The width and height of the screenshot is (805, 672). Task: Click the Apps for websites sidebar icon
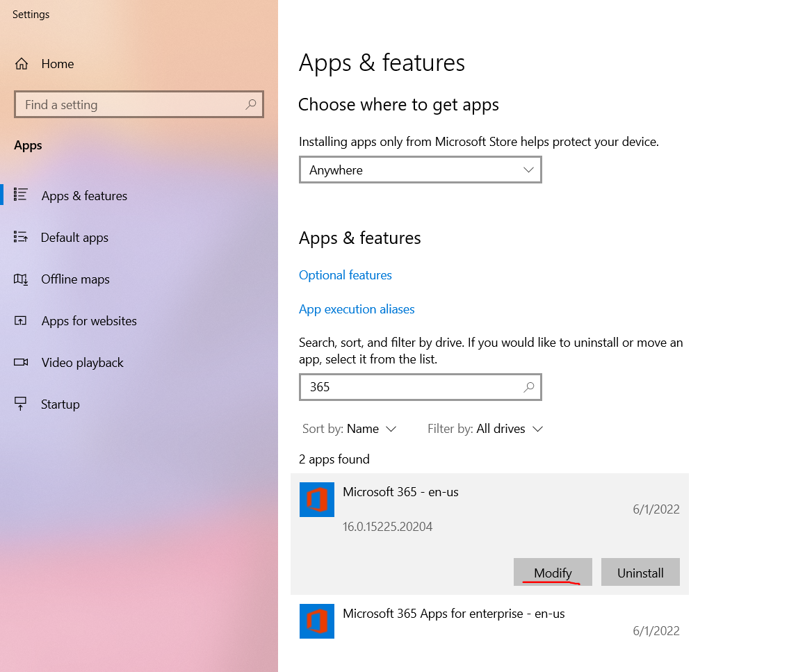pyautogui.click(x=21, y=320)
